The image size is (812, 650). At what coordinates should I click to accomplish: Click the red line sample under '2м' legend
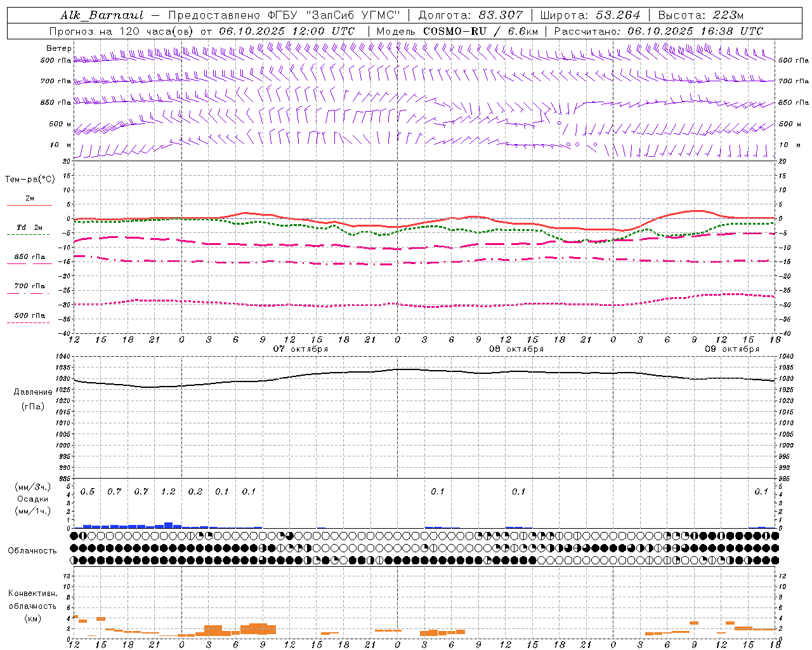tap(29, 205)
